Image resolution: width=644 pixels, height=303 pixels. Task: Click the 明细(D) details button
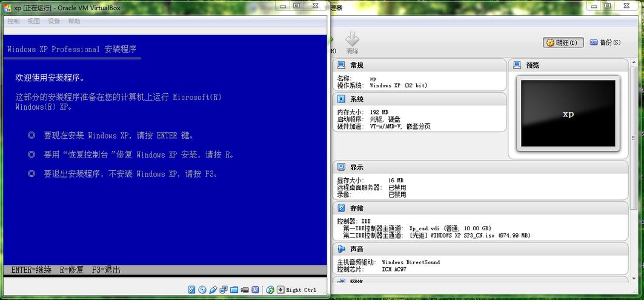point(563,42)
